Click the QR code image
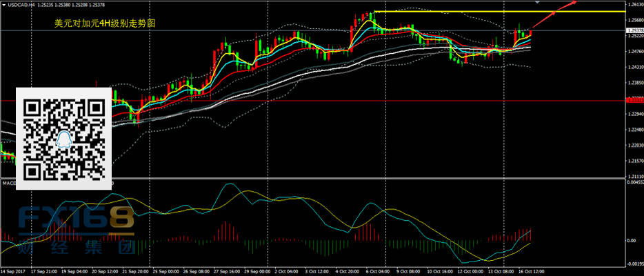This screenshot has height=276, width=644. click(x=63, y=138)
